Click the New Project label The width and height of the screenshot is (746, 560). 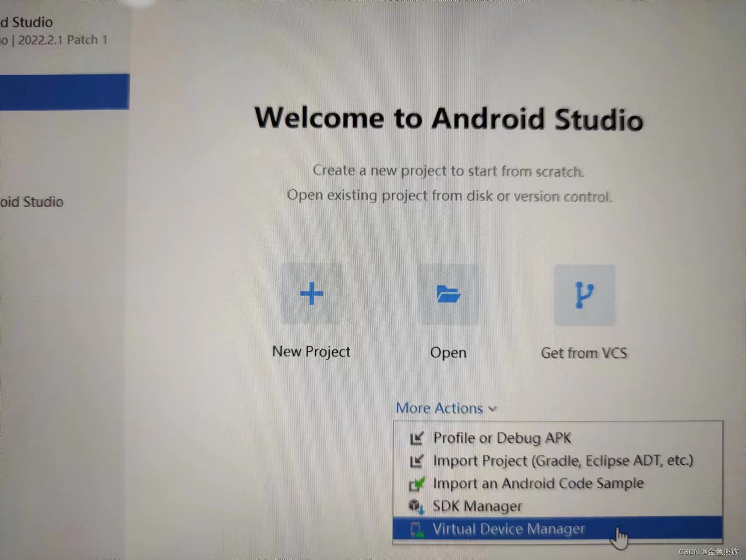click(x=311, y=352)
